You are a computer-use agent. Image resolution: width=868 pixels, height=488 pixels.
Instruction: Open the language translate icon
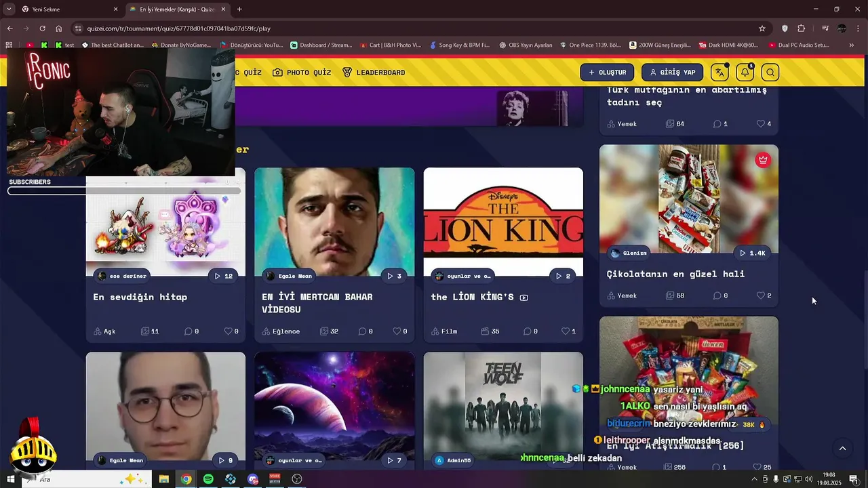point(719,73)
